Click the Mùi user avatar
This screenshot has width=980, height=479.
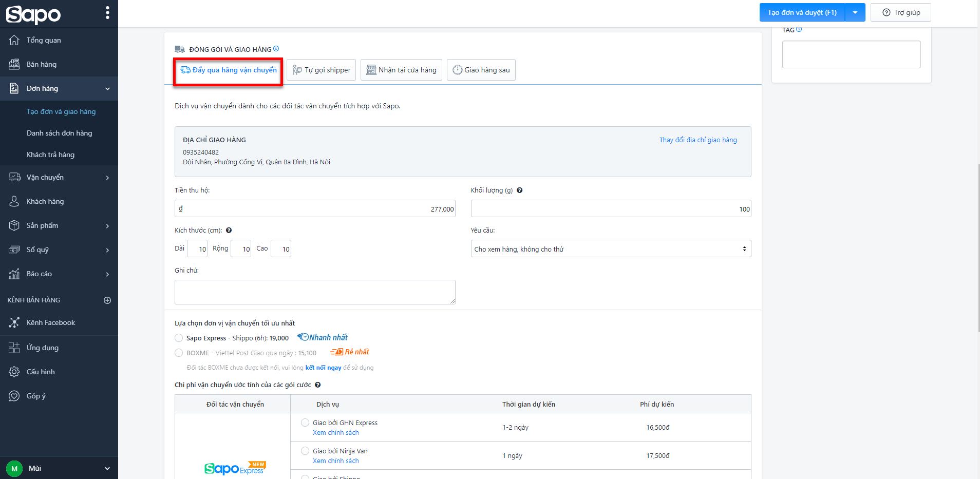[x=14, y=468]
